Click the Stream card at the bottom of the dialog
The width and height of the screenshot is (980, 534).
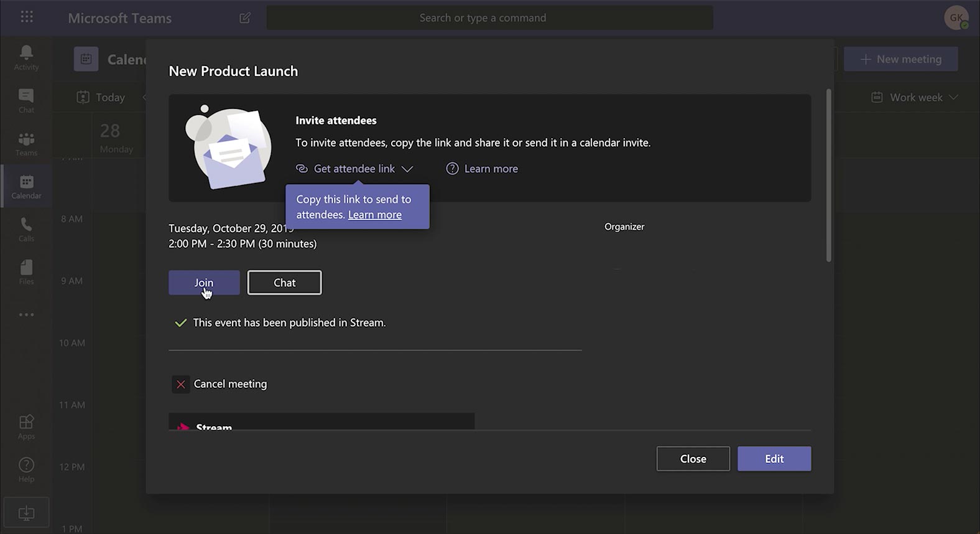[321, 421]
